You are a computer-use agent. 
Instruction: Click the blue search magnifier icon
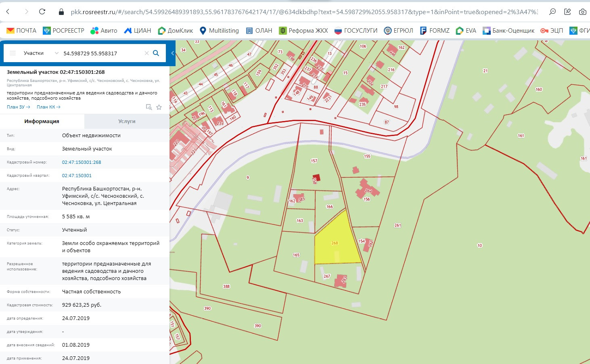[x=156, y=53]
